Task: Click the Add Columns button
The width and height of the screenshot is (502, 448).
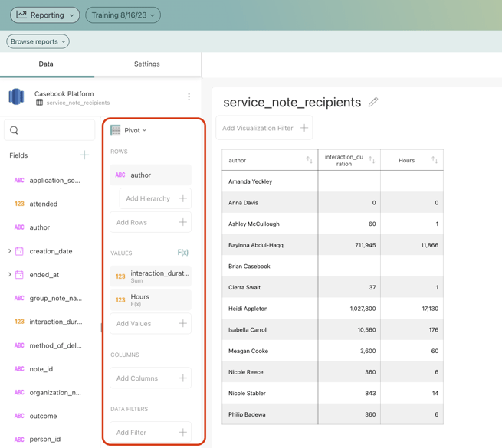Action: (150, 378)
